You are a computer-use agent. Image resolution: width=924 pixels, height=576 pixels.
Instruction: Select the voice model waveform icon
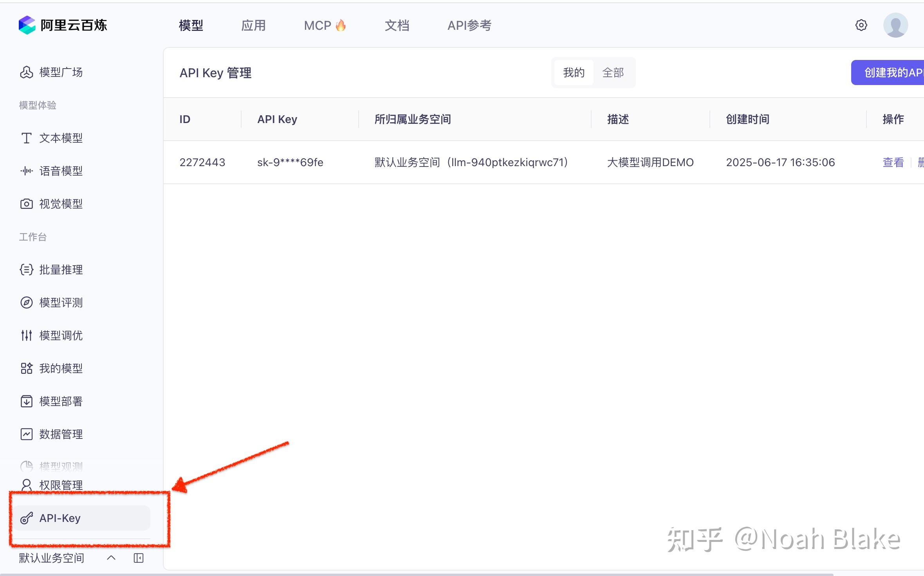click(x=26, y=171)
